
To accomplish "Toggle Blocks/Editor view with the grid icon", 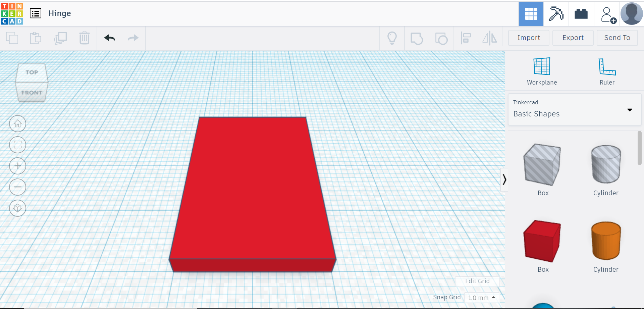I will (531, 14).
